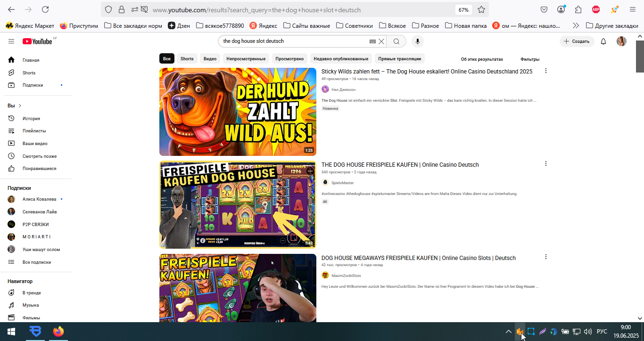Filter by Прямые трансляции

click(x=400, y=59)
